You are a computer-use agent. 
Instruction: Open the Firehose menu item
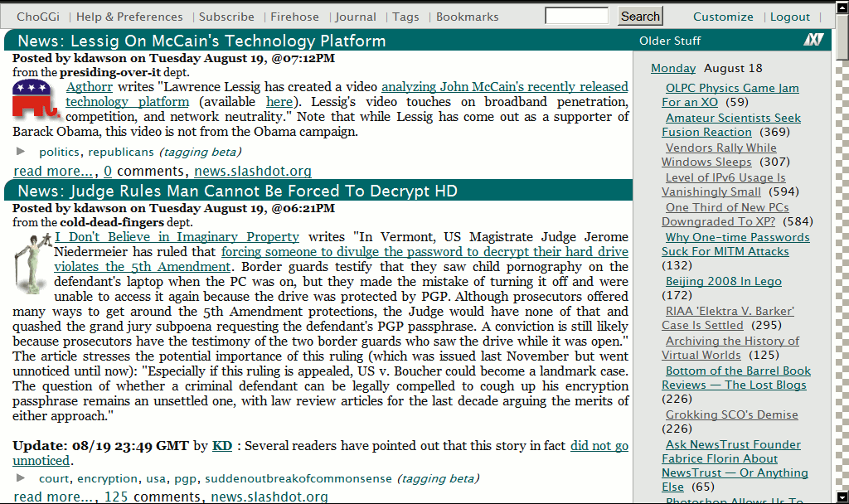[294, 17]
